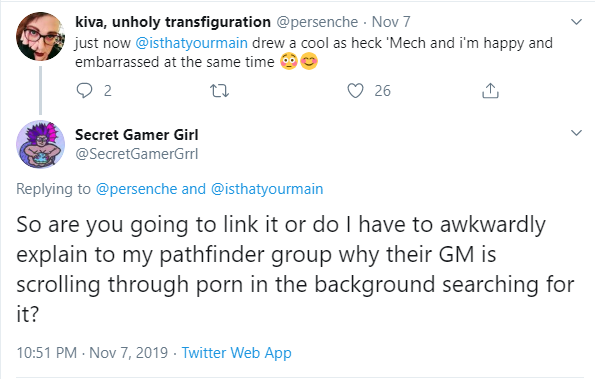Open the Nov 7 timestamp on kiva's tweet

391,22
